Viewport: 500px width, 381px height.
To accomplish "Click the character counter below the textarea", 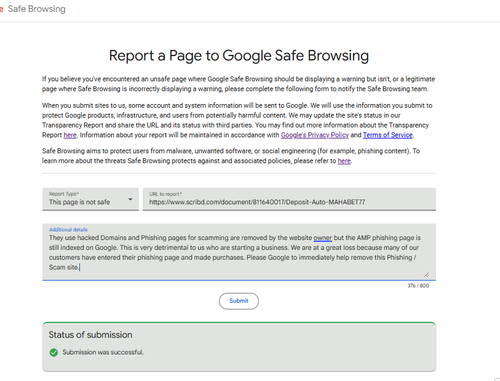I will tap(418, 286).
